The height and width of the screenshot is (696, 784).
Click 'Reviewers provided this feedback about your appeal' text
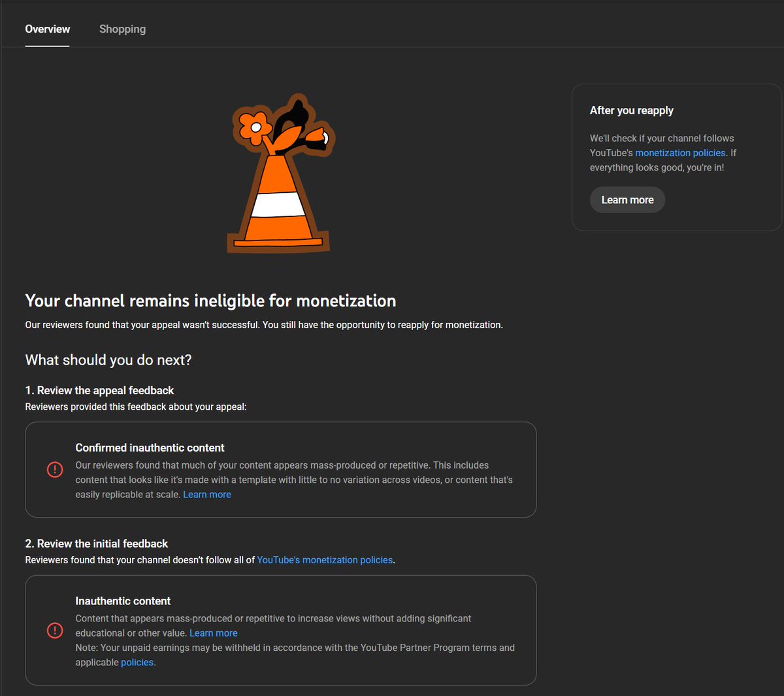click(136, 406)
